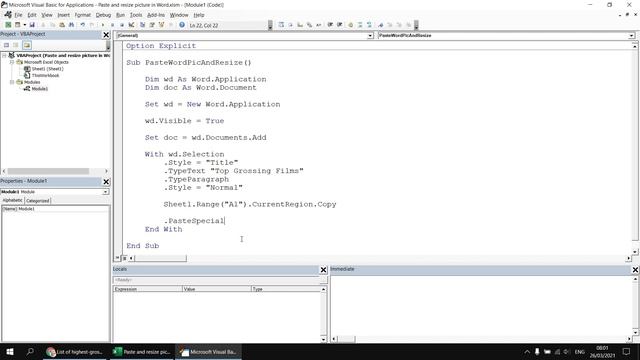
Task: Click the Uncomment Block toolbar icon
Action: click(x=369, y=25)
